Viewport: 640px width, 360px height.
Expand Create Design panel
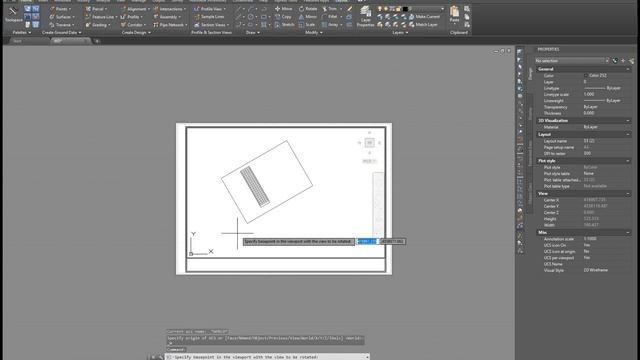[136, 32]
